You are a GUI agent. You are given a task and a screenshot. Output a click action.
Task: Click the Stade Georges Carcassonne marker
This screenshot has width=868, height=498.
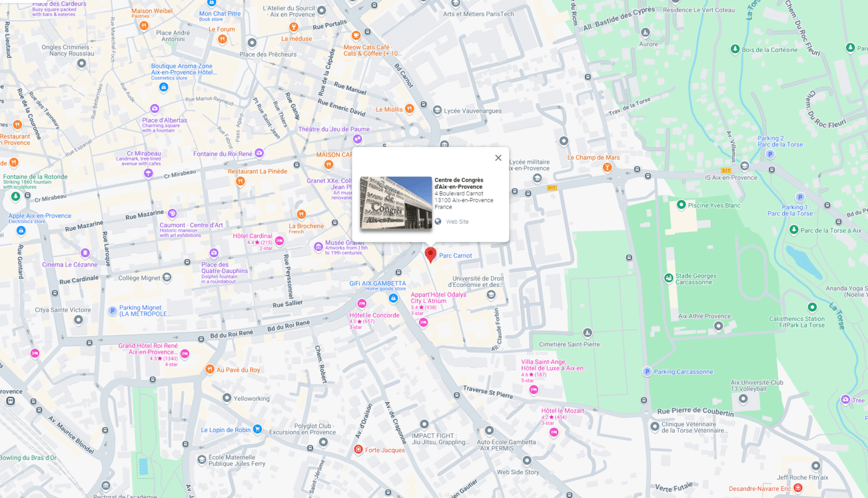[x=669, y=278]
